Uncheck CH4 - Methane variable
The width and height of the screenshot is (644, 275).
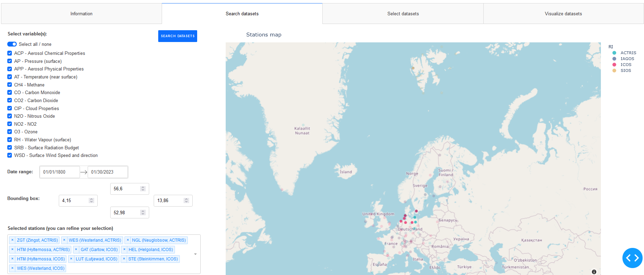[10, 85]
